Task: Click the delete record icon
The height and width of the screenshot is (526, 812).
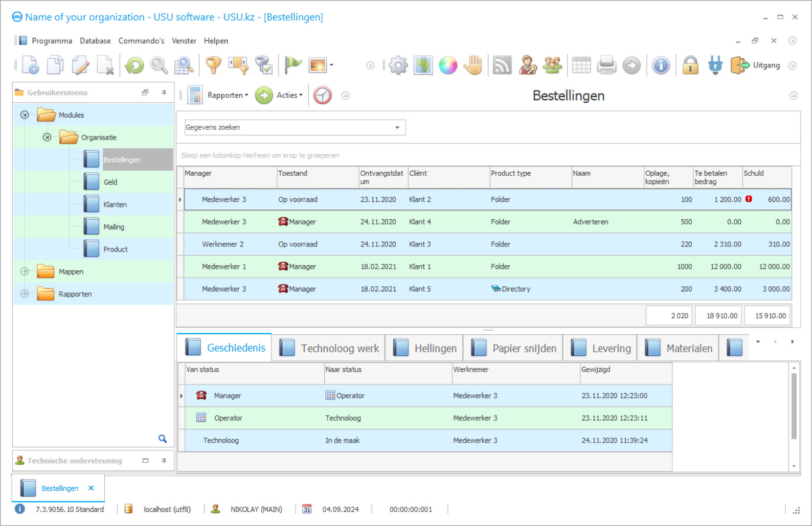Action: point(105,65)
